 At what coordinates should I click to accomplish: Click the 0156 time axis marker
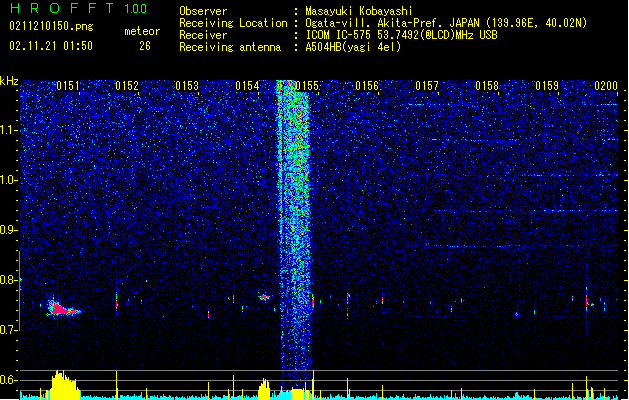367,86
